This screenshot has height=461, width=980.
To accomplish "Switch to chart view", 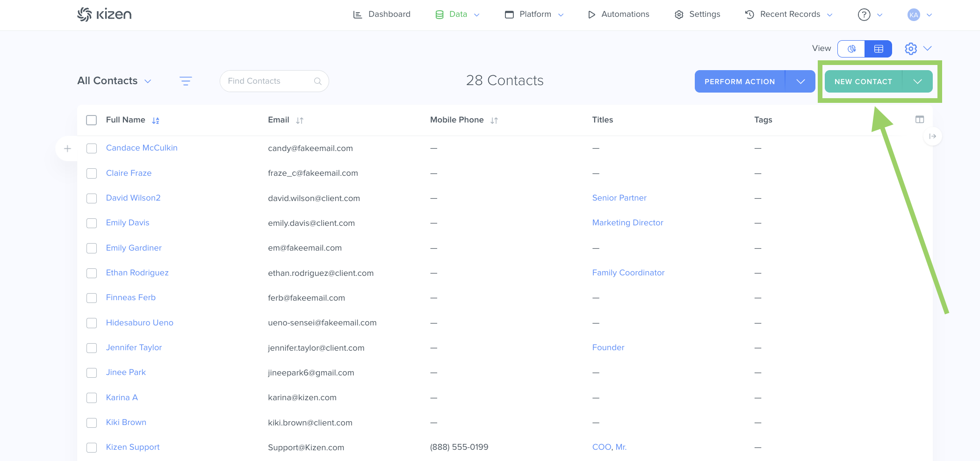I will 851,49.
